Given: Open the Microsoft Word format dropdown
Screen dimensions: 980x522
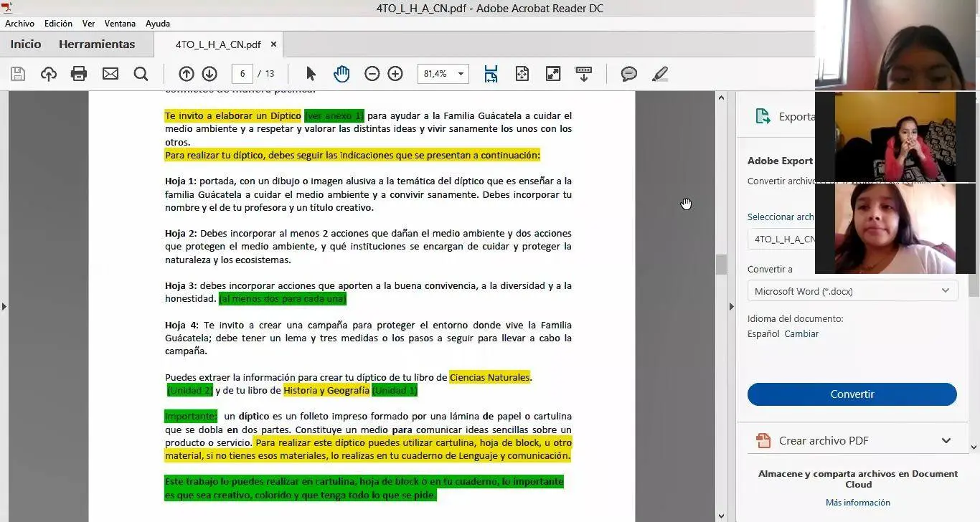Looking at the screenshot, I should click(852, 291).
